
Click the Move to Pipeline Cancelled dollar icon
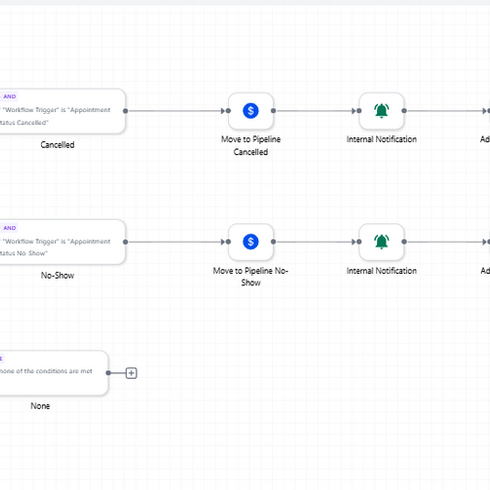coord(251,111)
